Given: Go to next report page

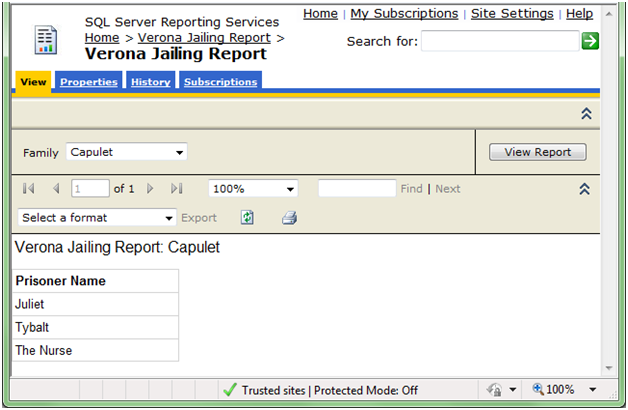Looking at the screenshot, I should point(150,188).
